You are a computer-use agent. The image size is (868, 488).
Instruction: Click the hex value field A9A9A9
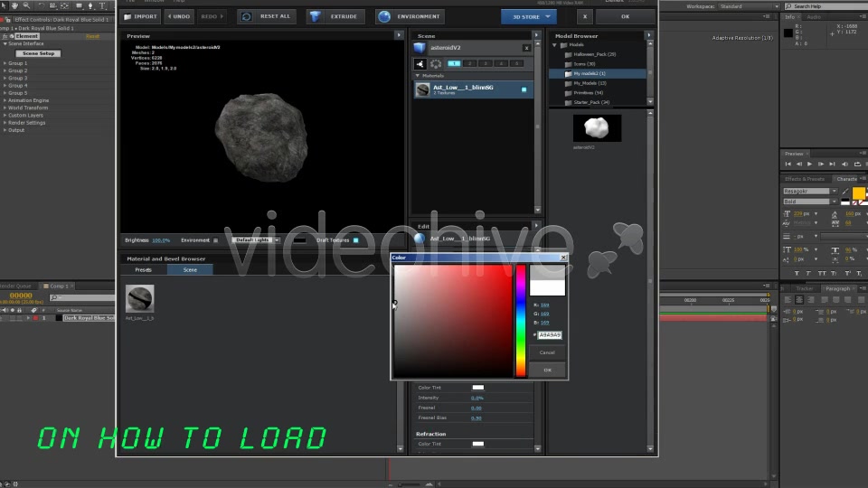[x=551, y=335]
